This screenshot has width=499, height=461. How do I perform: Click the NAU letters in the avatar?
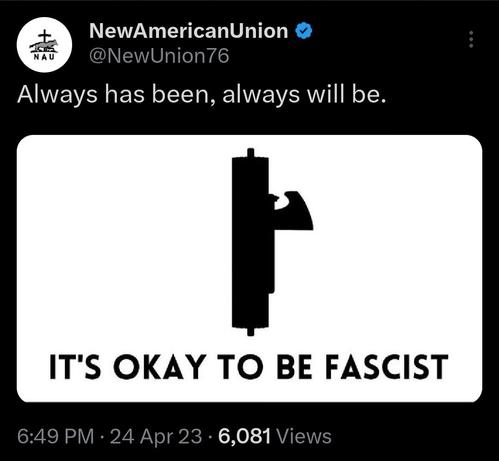coord(44,57)
